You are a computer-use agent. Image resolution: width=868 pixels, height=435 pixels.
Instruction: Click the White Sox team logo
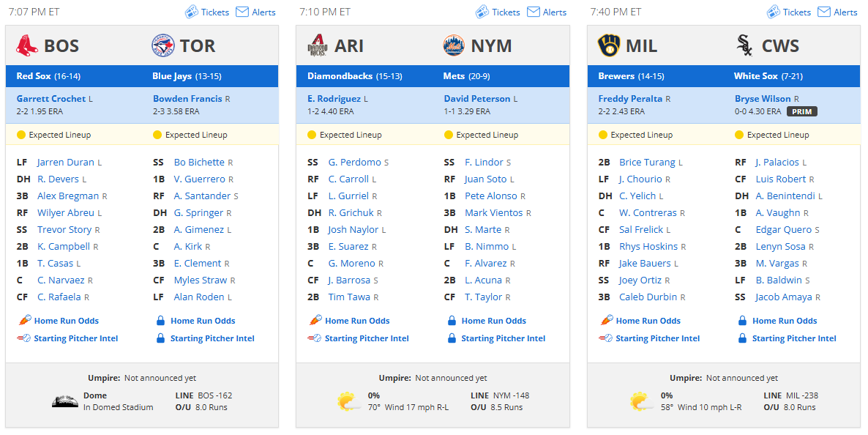[744, 45]
